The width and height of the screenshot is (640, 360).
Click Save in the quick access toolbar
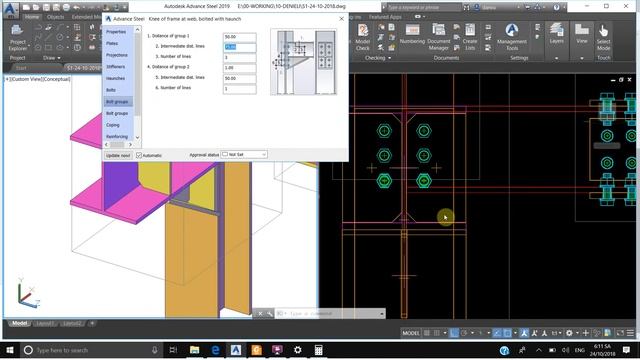(46, 7)
